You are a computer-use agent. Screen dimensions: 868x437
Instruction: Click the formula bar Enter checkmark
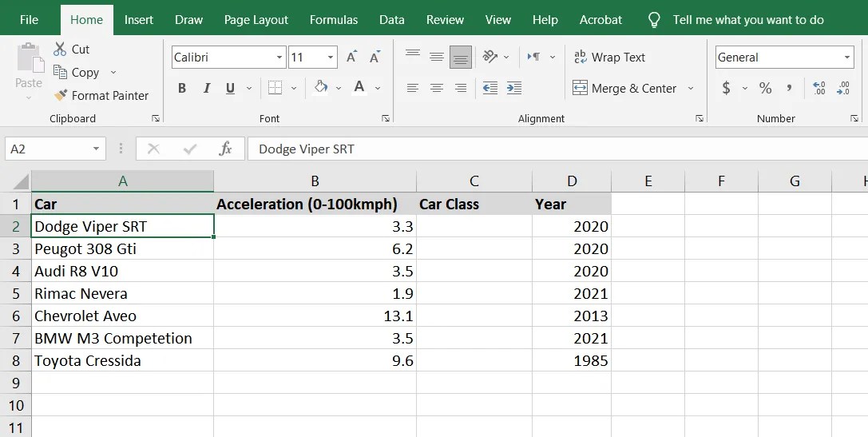pyautogui.click(x=190, y=149)
